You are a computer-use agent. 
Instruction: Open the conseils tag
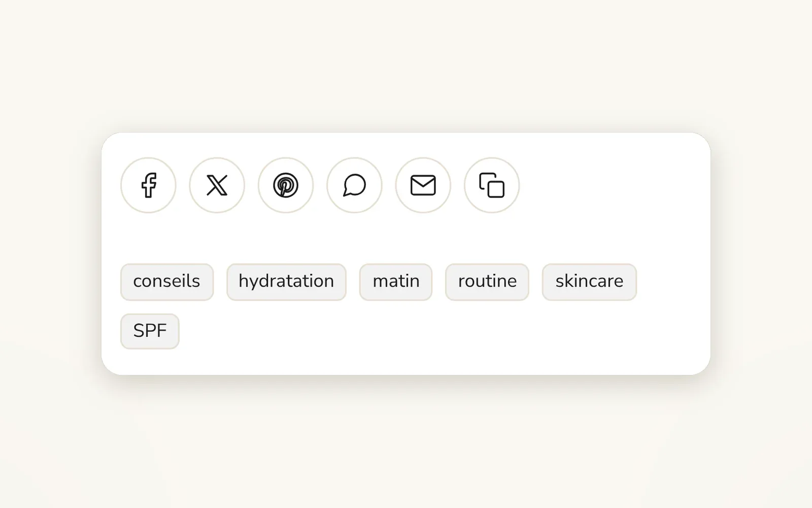[x=167, y=282]
